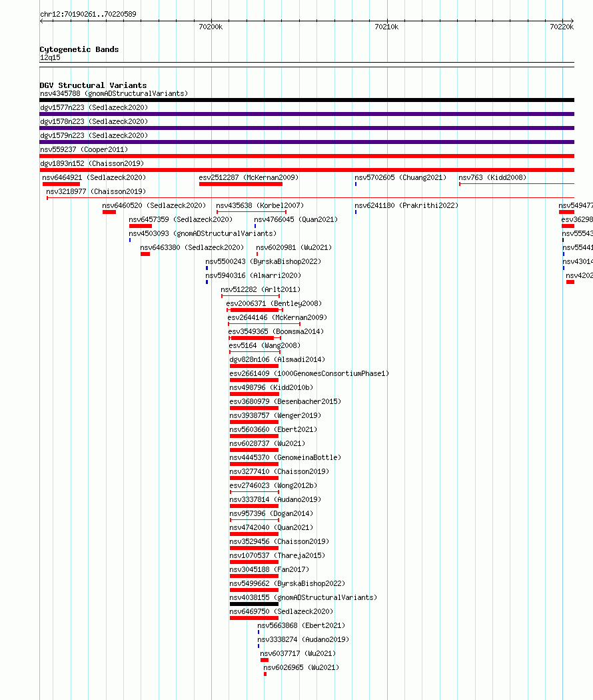Select nsv6463380 (Sedlazeck2020) variant
Image resolution: width=593 pixels, height=700 pixels.
[192, 248]
